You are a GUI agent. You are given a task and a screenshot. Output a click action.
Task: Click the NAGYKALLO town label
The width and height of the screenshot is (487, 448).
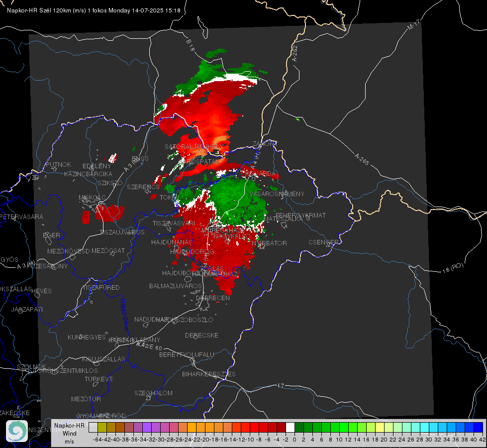tap(232, 236)
